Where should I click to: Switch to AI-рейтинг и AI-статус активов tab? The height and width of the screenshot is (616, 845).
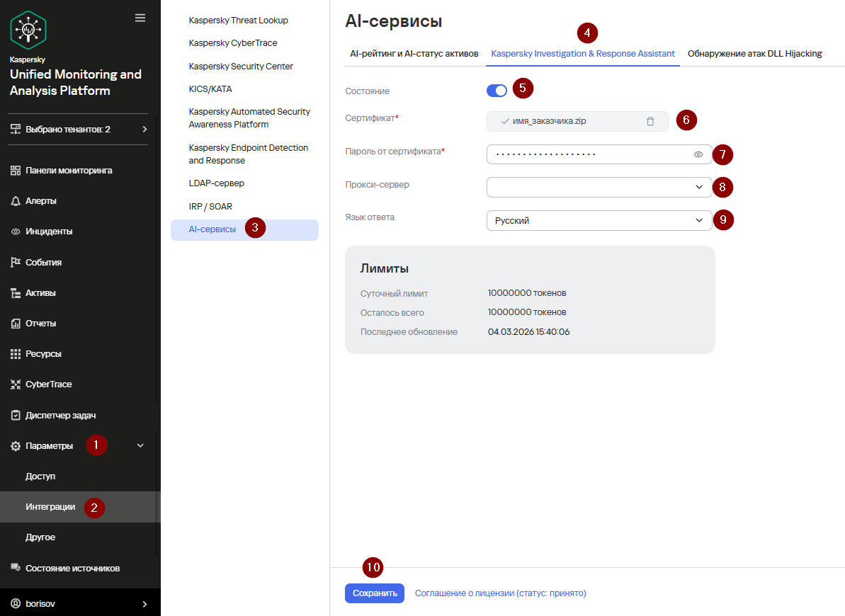click(x=414, y=54)
